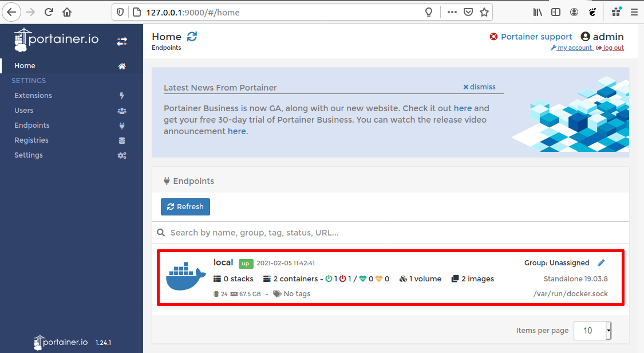Click the Docker whale endpoint icon
Screen dimensions: 644x353
coord(185,276)
